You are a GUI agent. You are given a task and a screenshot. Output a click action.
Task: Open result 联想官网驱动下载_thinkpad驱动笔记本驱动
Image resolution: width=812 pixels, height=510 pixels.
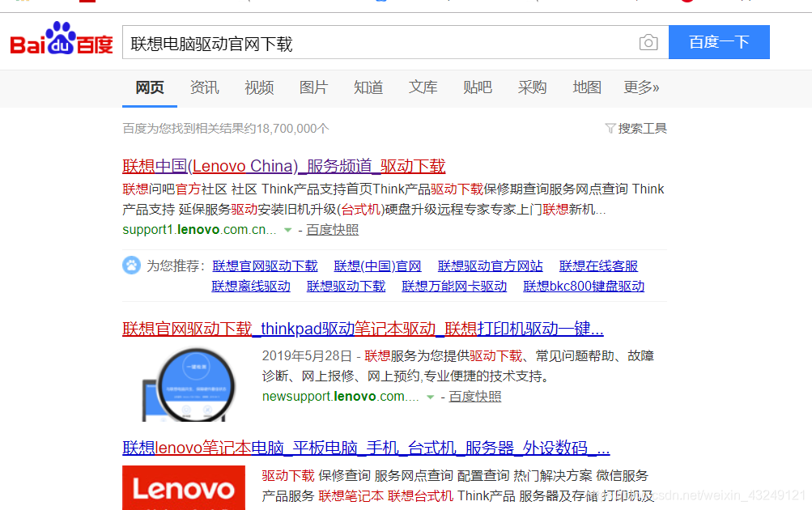pos(363,329)
